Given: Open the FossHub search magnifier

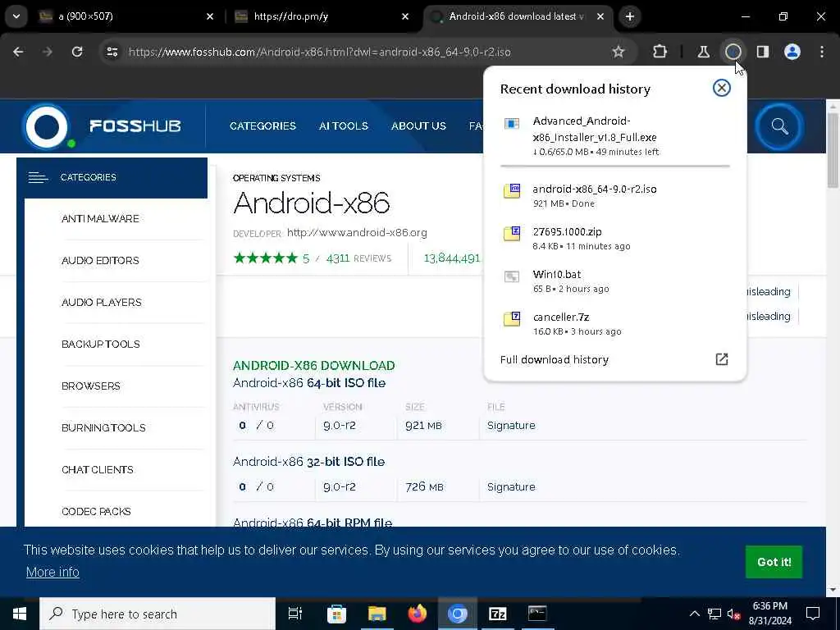Looking at the screenshot, I should (x=779, y=127).
